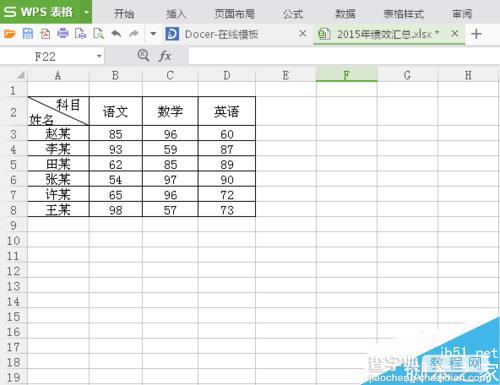The height and width of the screenshot is (385, 500).
Task: Open the Name Box dropdown arrow
Action: point(99,56)
